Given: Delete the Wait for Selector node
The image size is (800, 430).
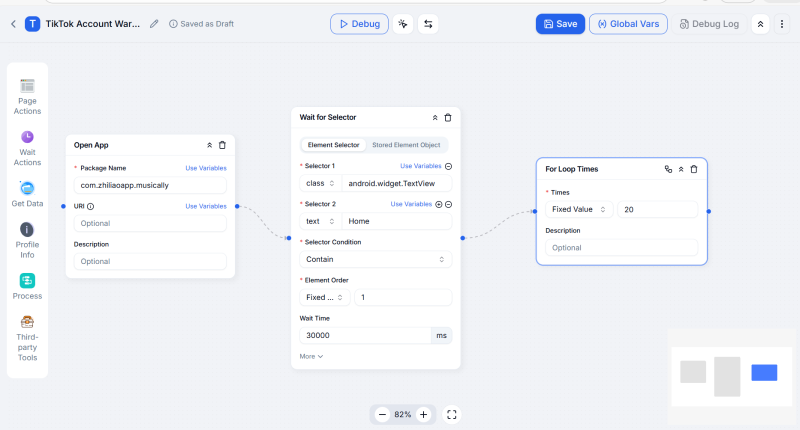Looking at the screenshot, I should click(x=448, y=117).
